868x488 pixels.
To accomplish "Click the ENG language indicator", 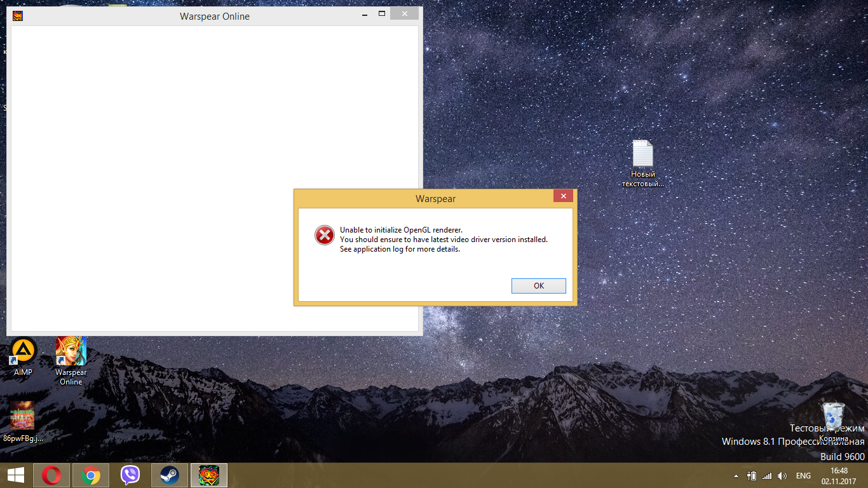I will [803, 476].
